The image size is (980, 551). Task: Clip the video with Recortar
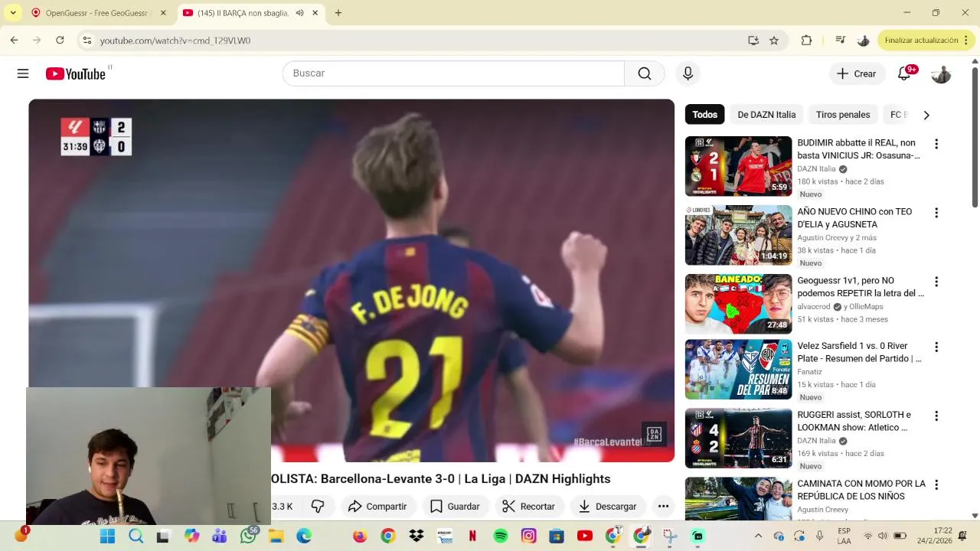click(x=528, y=507)
